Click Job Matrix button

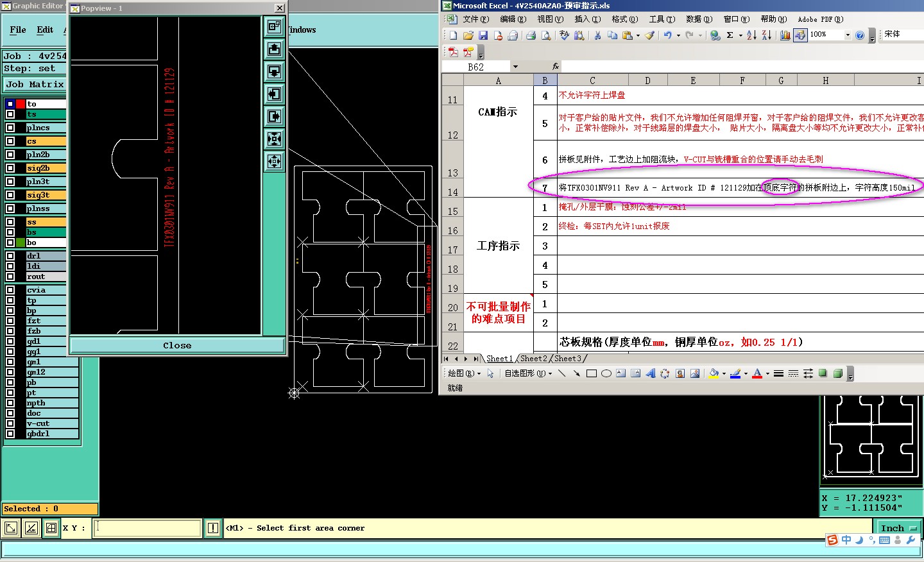click(35, 84)
